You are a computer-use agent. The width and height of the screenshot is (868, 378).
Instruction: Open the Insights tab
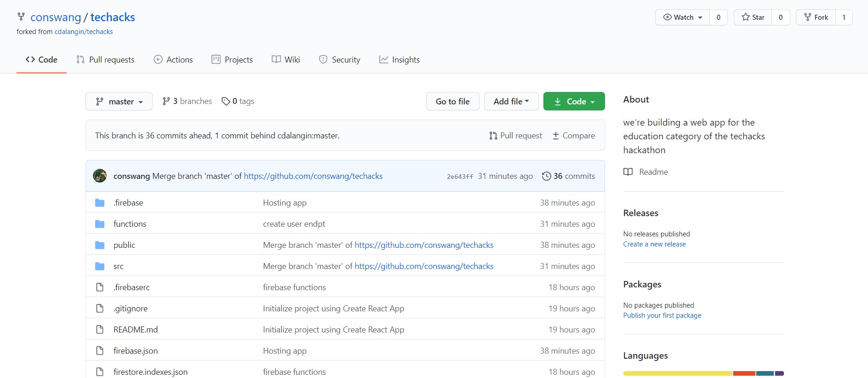tap(400, 59)
